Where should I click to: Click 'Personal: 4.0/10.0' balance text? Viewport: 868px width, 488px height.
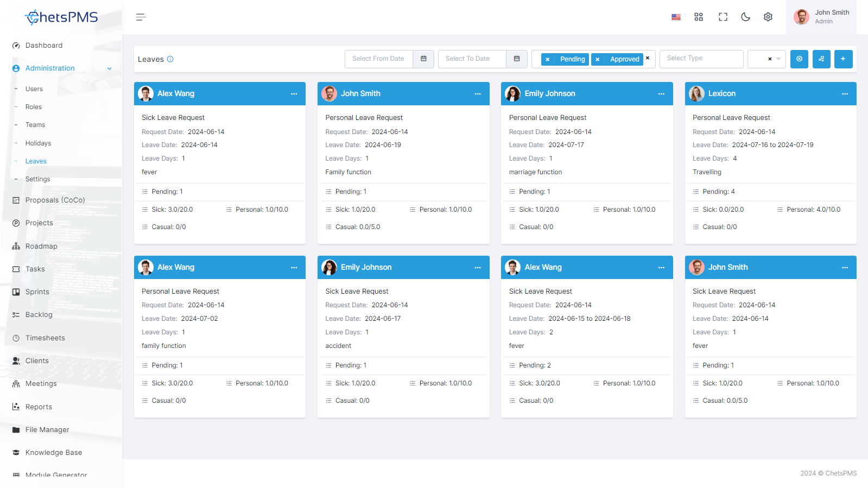pyautogui.click(x=813, y=210)
